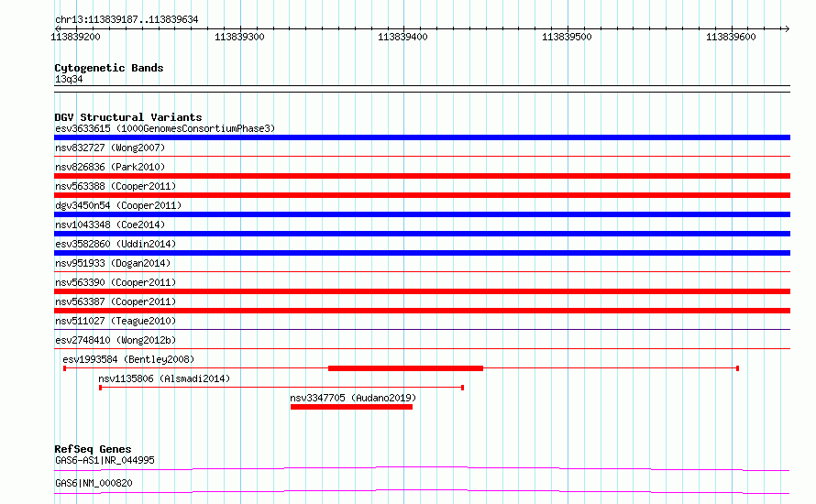Click ruler position 113839300
The width and height of the screenshot is (816, 504).
(x=239, y=37)
